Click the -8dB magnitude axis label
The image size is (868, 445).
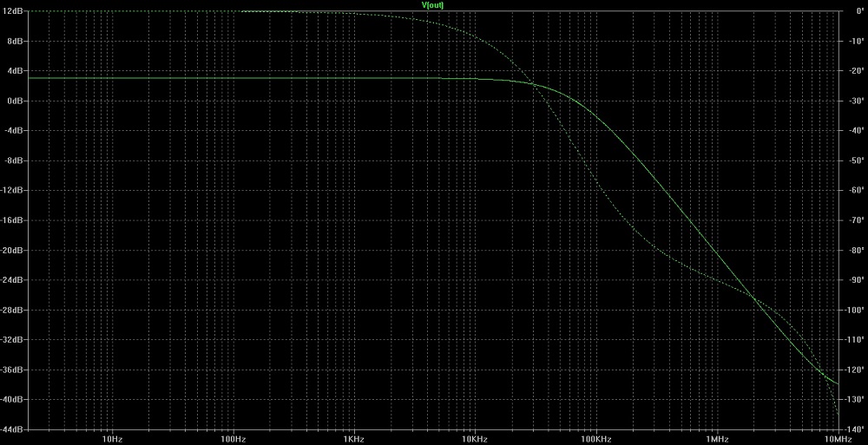(x=14, y=161)
